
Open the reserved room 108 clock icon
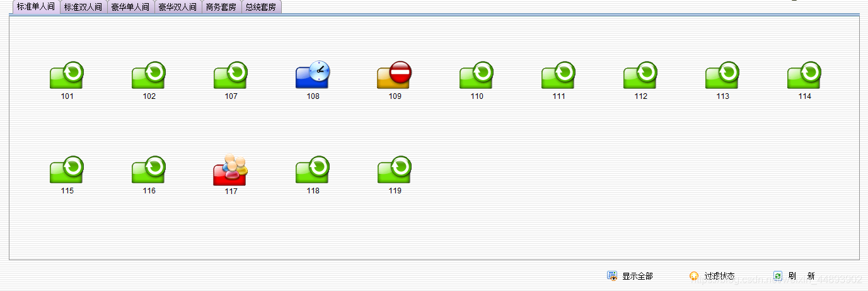point(313,75)
